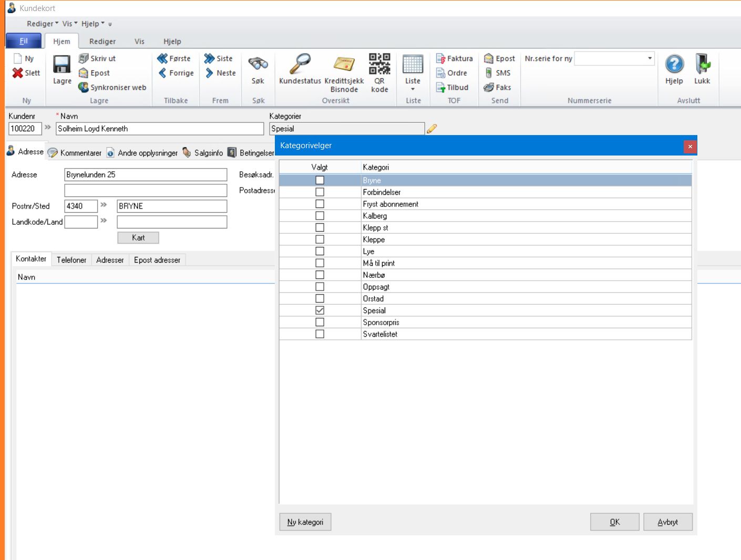741x560 pixels.
Task: Click into the Navn input field
Action: [x=160, y=129]
